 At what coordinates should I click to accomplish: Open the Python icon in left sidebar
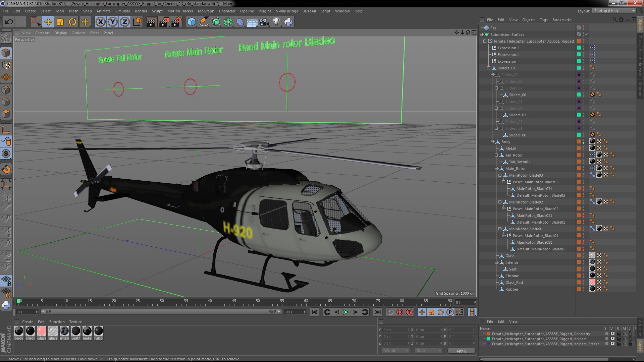6,305
